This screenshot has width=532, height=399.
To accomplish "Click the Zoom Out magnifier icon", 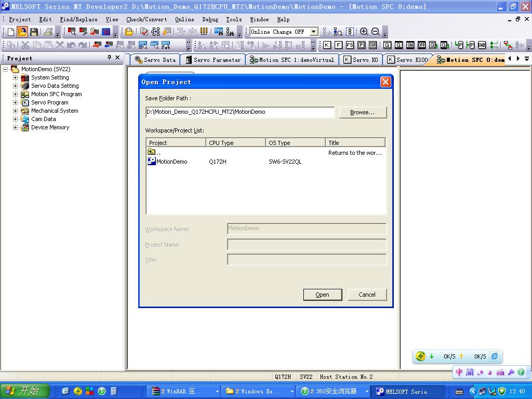I will [x=375, y=32].
